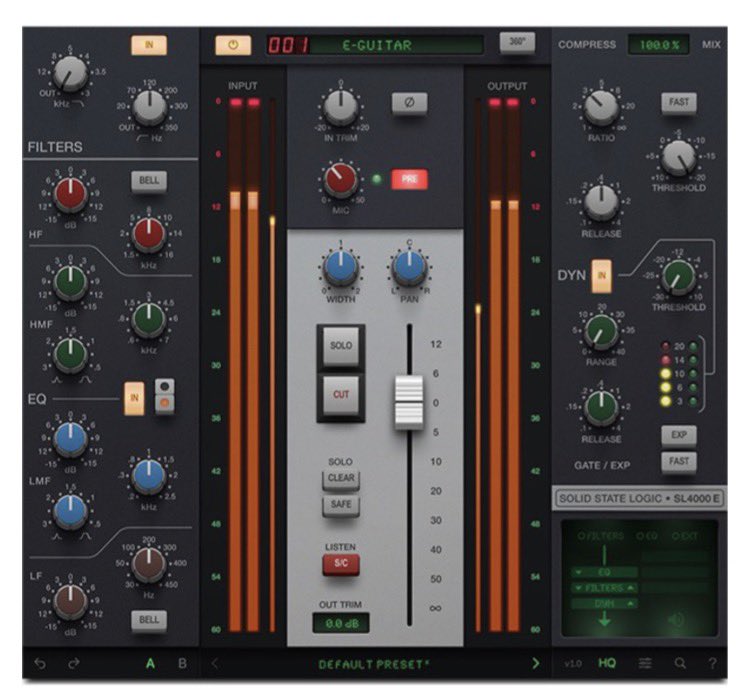Image resolution: width=750 pixels, height=699 pixels.
Task: Click the OUT TRIM 0.0 dB field
Action: [x=341, y=623]
